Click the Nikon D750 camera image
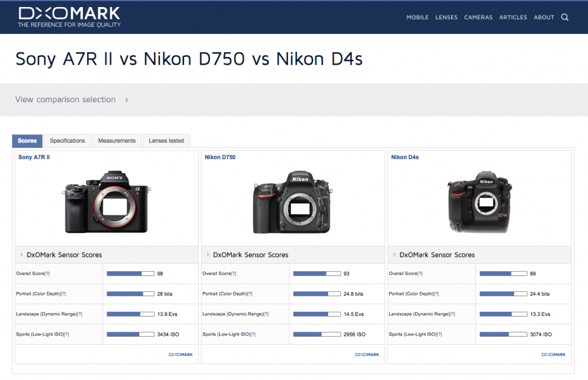This screenshot has height=380, width=588. [293, 202]
